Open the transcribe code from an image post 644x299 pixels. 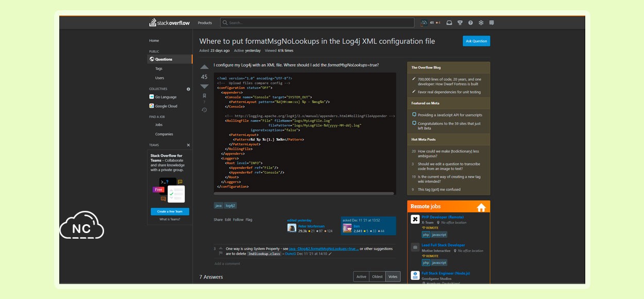tap(449, 166)
